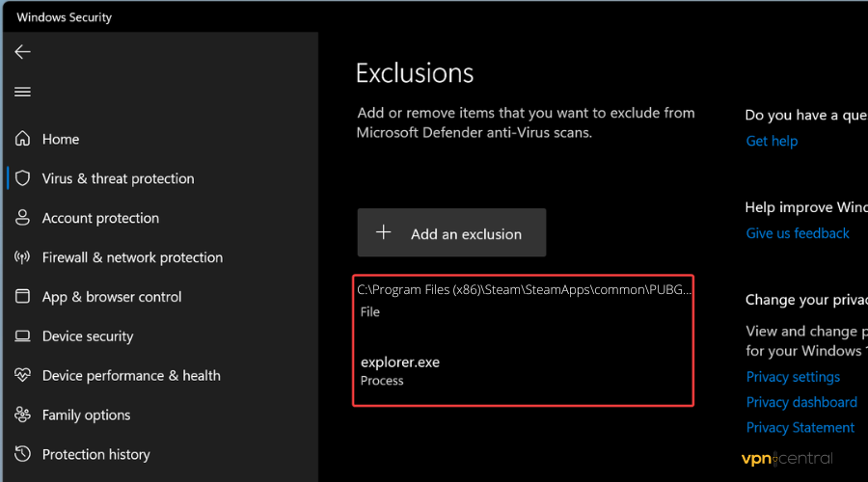Image resolution: width=868 pixels, height=482 pixels.
Task: Go to Device security section
Action: click(88, 336)
